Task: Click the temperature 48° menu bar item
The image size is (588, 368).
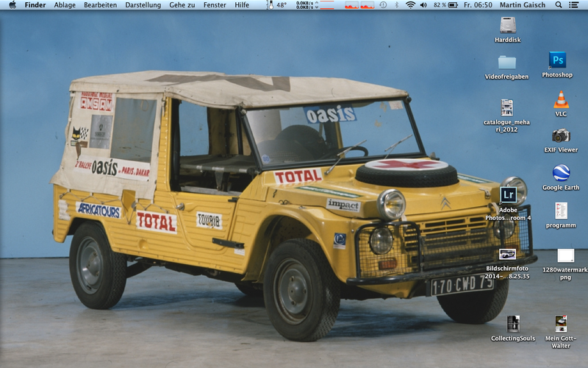Action: tap(277, 5)
